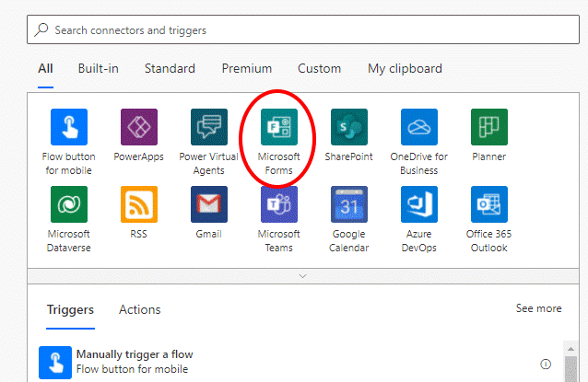The image size is (588, 382).
Task: Show the Premium connectors tab
Action: pyautogui.click(x=247, y=68)
